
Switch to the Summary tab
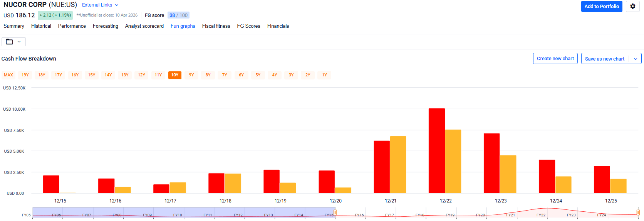[14, 26]
